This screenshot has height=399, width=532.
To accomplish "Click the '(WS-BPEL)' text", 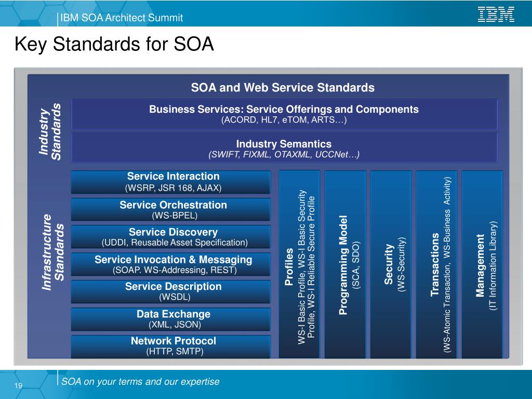I will click(x=175, y=216).
